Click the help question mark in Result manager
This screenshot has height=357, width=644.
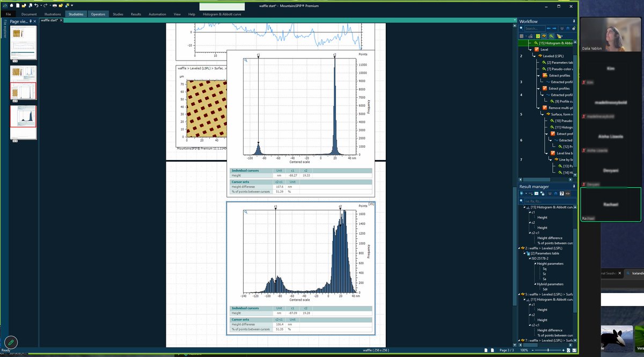561,193
